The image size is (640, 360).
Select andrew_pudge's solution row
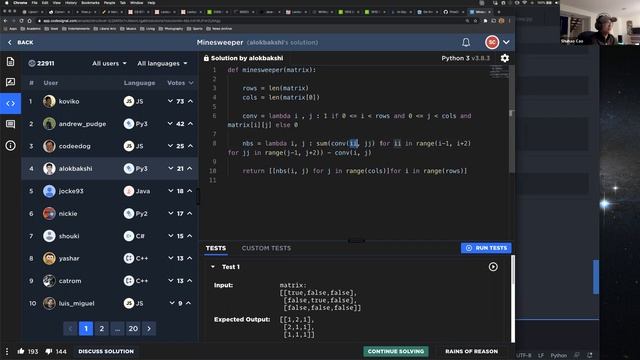click(x=109, y=124)
